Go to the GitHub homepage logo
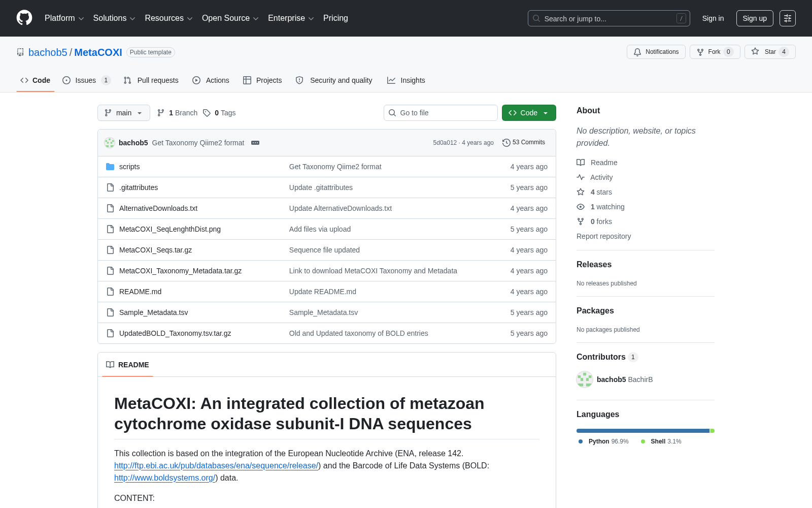 [24, 18]
